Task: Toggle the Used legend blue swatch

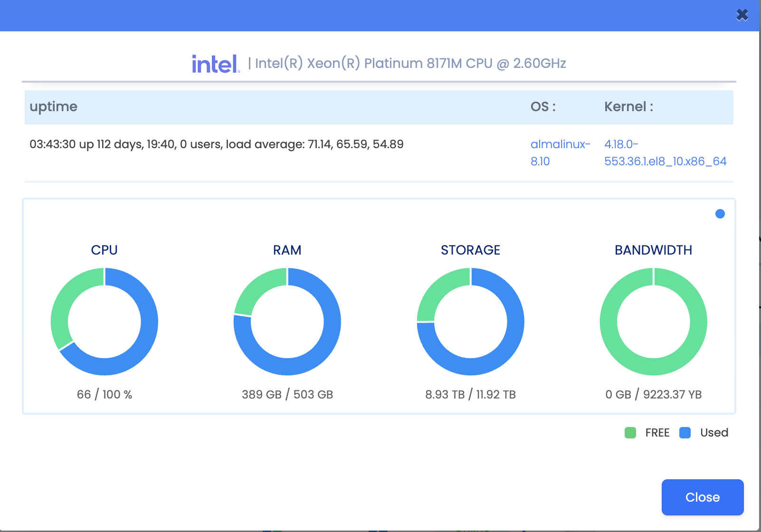Action: tap(685, 433)
